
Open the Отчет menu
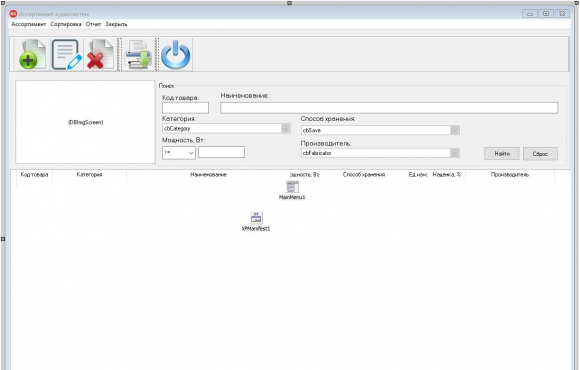(x=93, y=24)
